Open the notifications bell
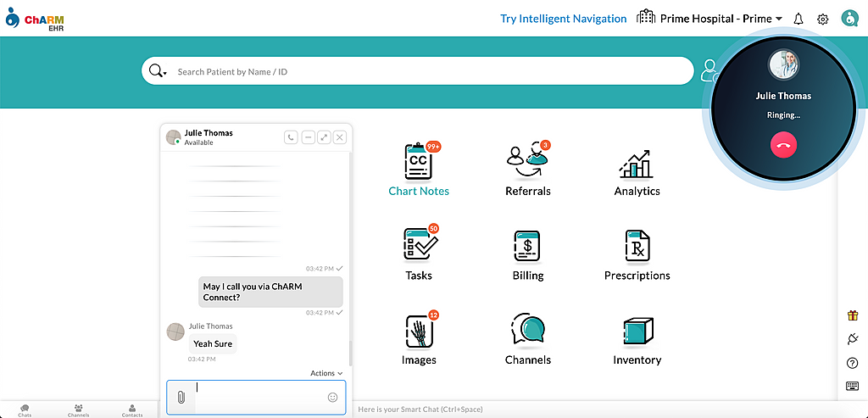Screen dimensions: 868x418 tap(798, 19)
